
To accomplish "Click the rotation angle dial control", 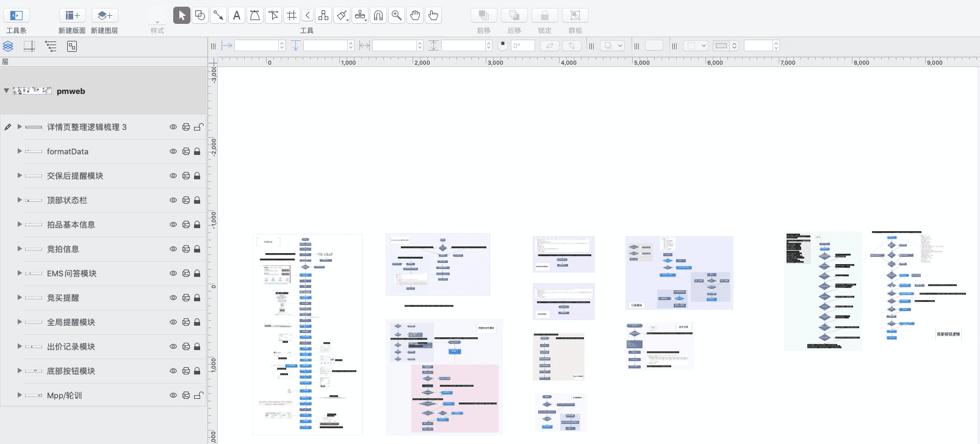I will [503, 45].
